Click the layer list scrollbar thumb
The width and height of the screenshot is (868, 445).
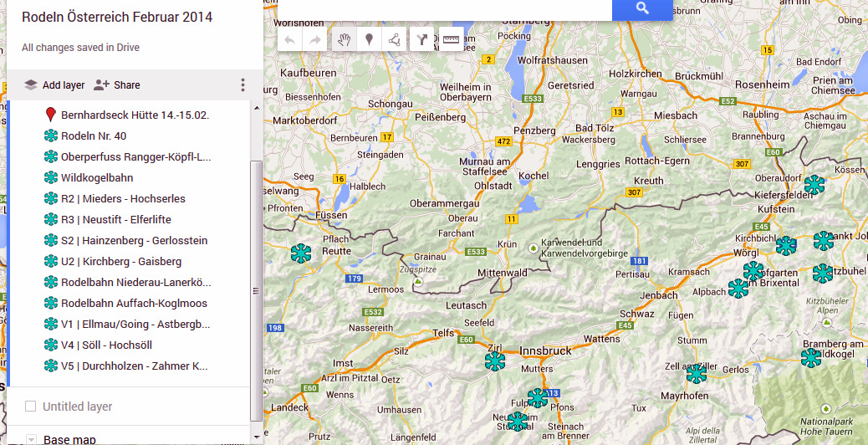[x=257, y=290]
